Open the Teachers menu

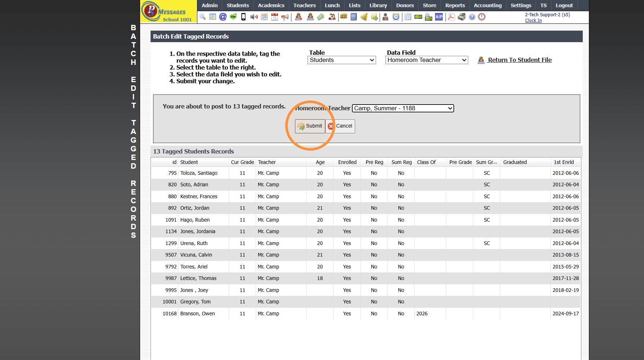(305, 5)
